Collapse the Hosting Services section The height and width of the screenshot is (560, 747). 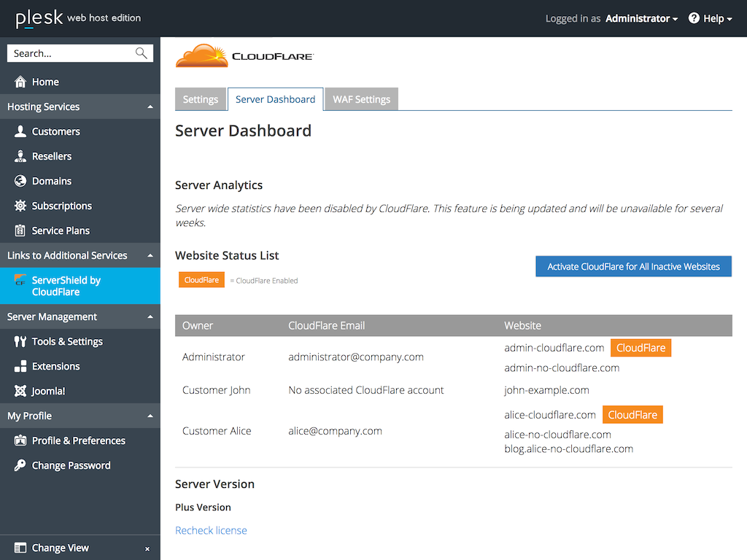tap(150, 106)
